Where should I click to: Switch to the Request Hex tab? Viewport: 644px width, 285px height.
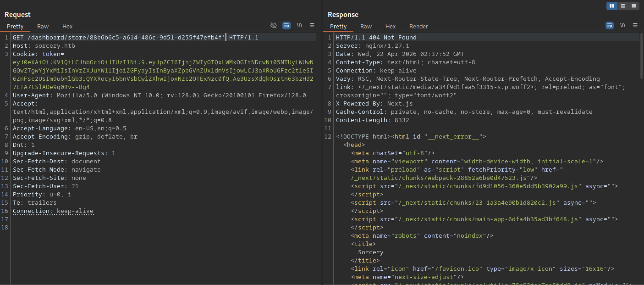pyautogui.click(x=67, y=26)
